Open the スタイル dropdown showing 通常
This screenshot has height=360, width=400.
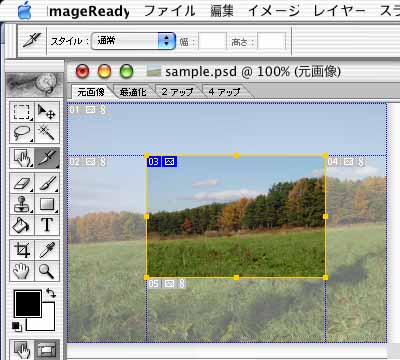coord(133,41)
